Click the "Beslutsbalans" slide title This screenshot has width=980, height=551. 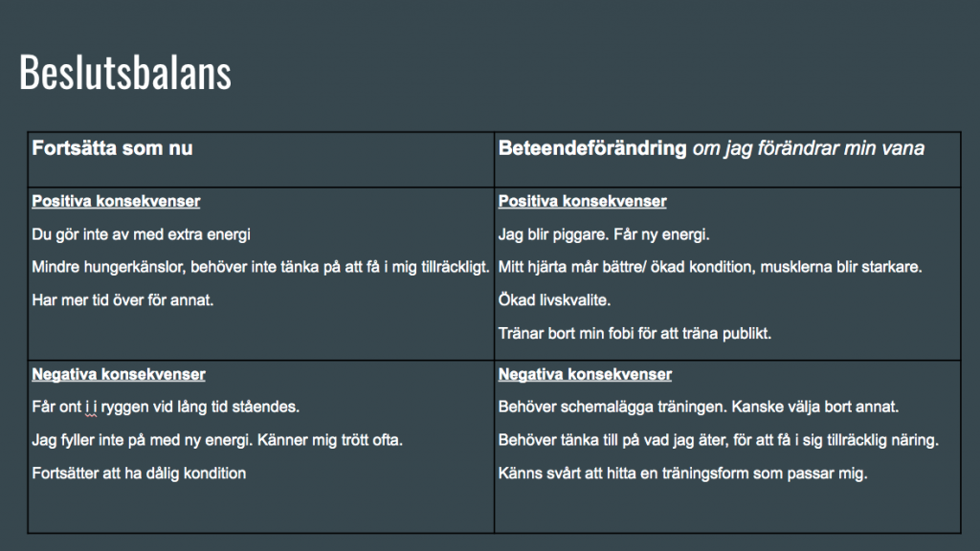click(x=124, y=73)
